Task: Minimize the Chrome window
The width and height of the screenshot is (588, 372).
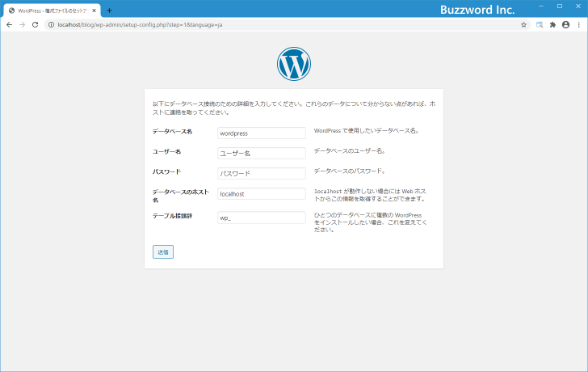Action: coord(541,6)
